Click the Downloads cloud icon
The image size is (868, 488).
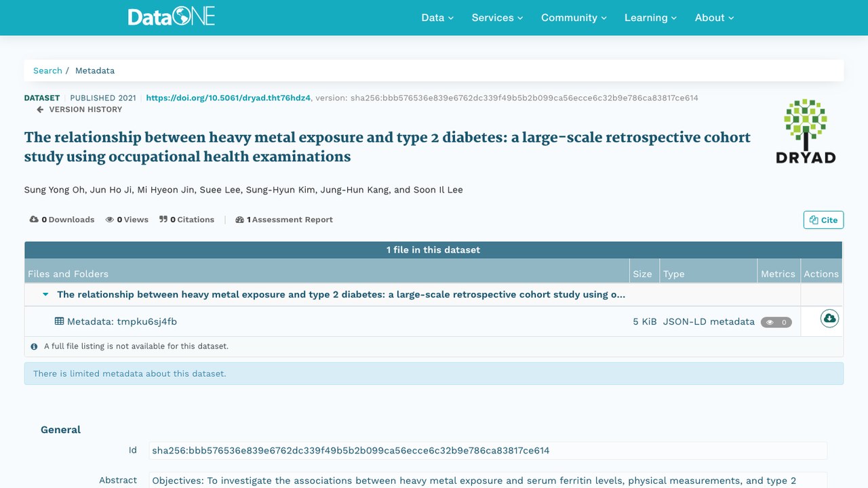[34, 220]
